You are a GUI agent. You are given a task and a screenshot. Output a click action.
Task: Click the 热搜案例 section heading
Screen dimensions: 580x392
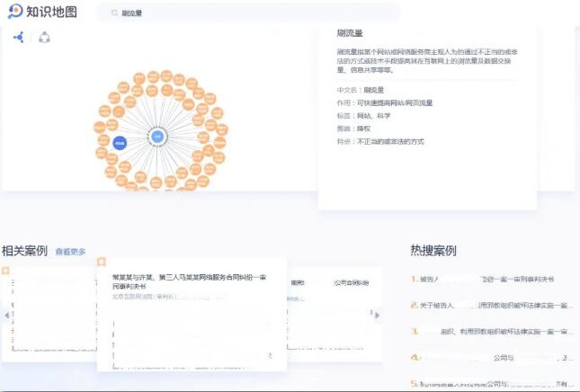[433, 251]
